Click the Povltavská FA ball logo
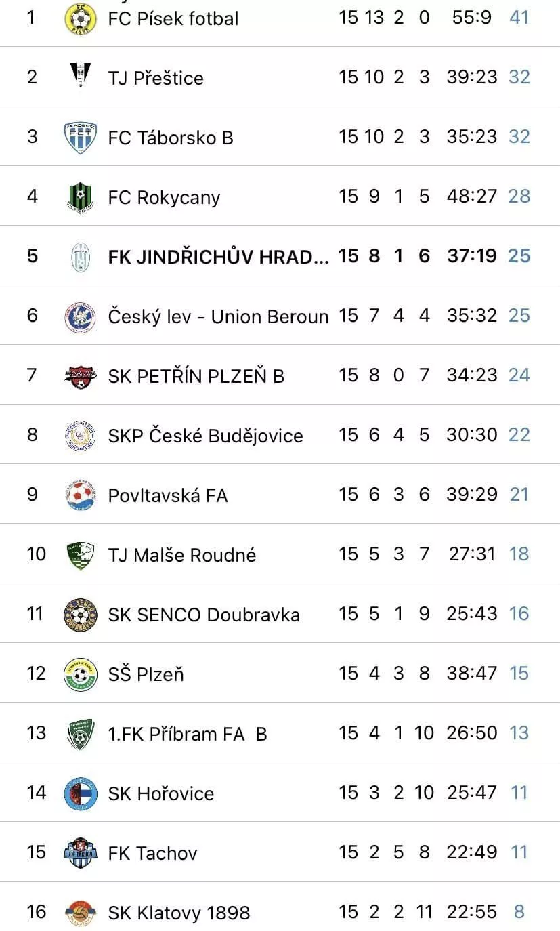Image resolution: width=560 pixels, height=931 pixels. [x=80, y=495]
